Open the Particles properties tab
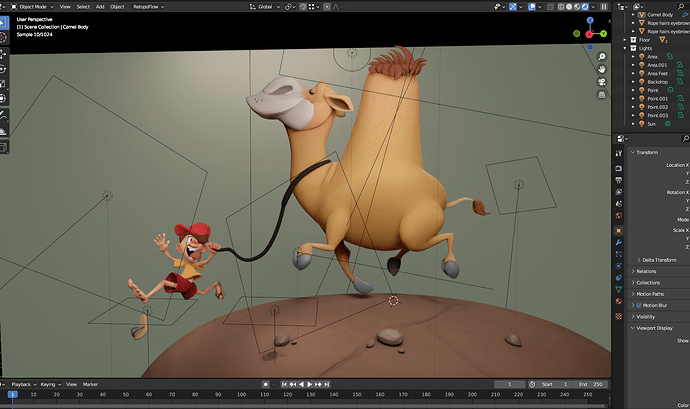Image resolution: width=690 pixels, height=409 pixels. click(619, 254)
